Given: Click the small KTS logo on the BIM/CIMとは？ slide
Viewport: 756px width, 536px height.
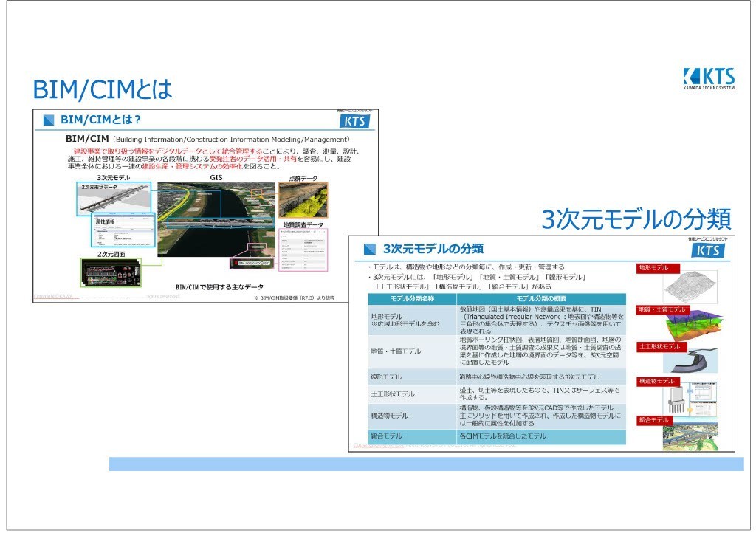Looking at the screenshot, I should [354, 121].
